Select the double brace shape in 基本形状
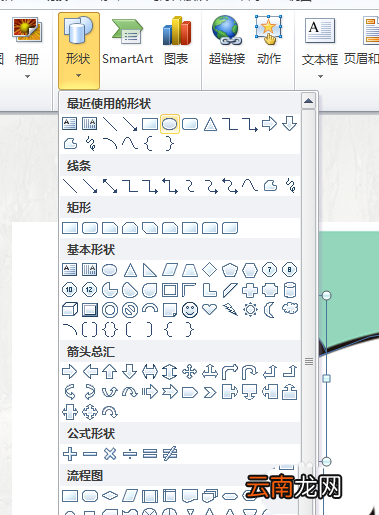 click(x=110, y=330)
